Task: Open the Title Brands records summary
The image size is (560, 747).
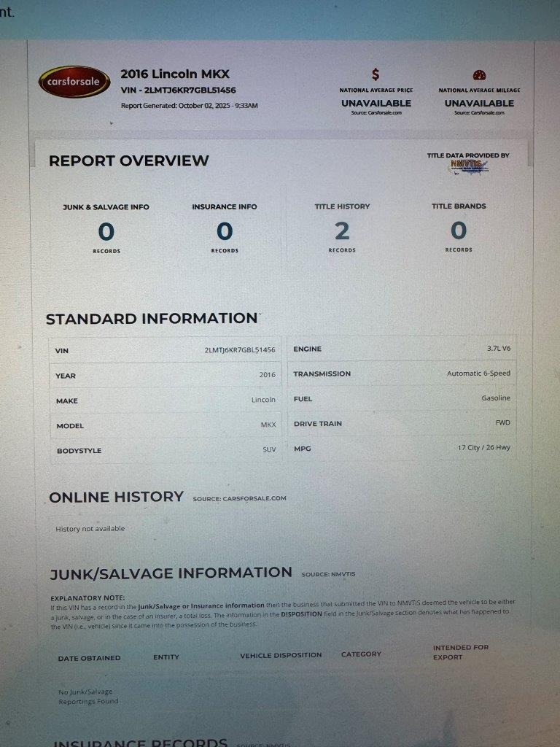Action: pos(459,228)
